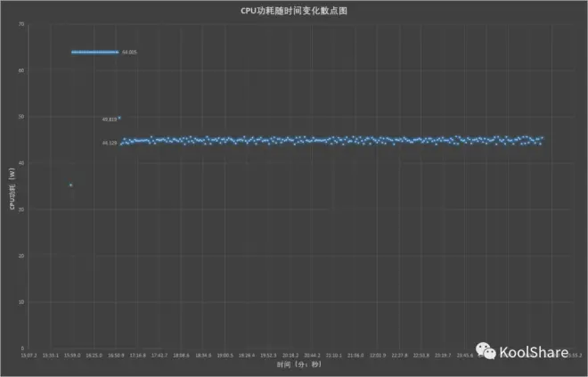This screenshot has height=377, width=588.
Task: Click the 60 tick on the y-axis
Action: pyautogui.click(x=20, y=70)
